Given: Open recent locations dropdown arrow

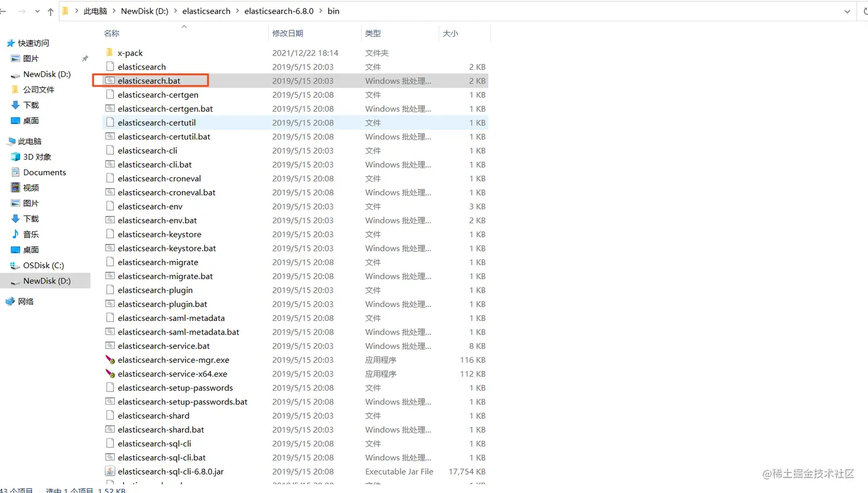Looking at the screenshot, I should click(x=37, y=11).
